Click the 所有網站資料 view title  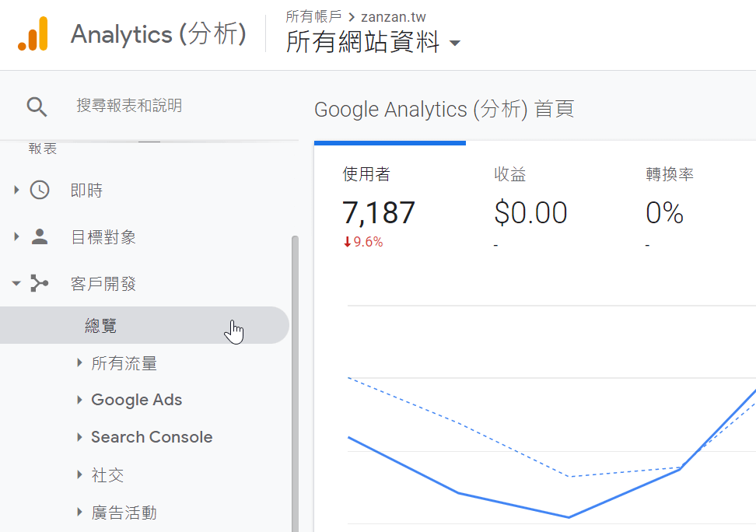tap(362, 42)
